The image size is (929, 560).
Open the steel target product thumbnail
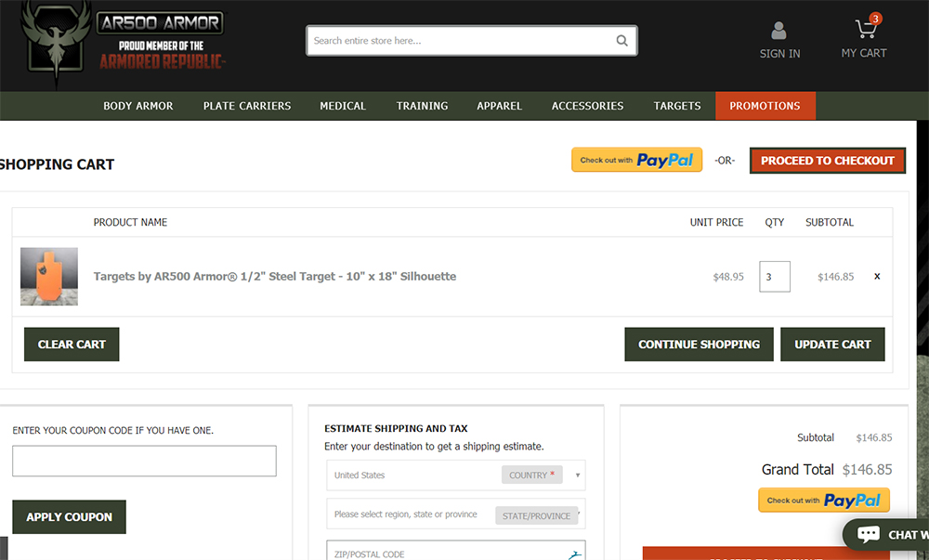coord(49,277)
